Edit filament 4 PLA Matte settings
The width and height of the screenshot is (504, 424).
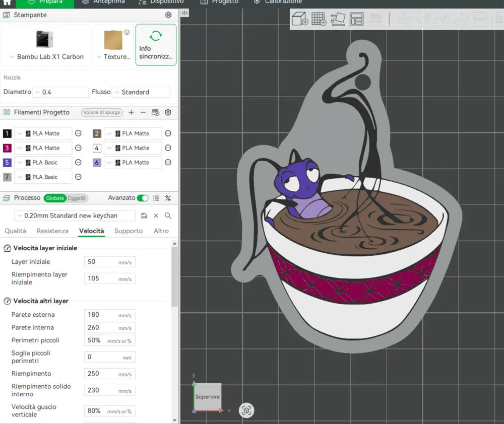coord(168,148)
